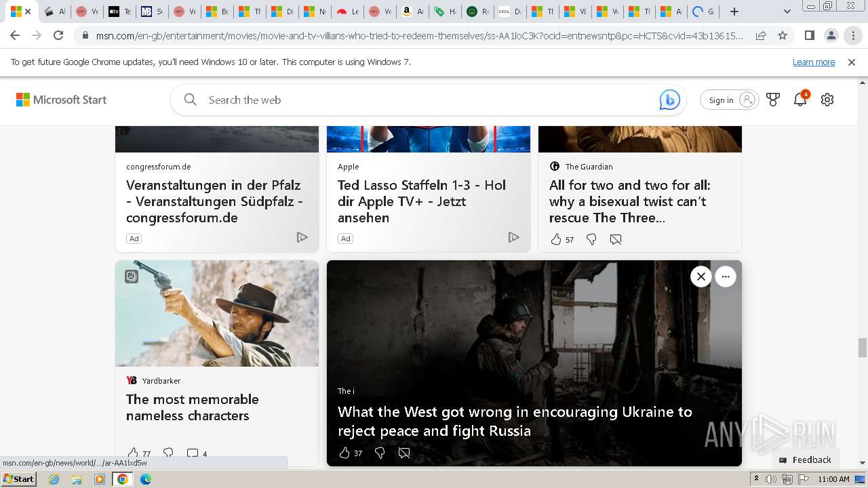Bookmark this page with star icon

click(x=783, y=35)
